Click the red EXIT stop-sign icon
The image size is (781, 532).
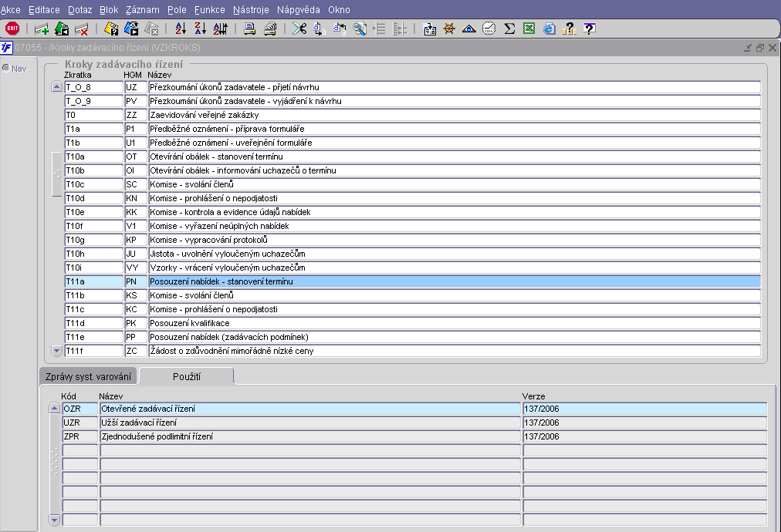click(x=12, y=29)
